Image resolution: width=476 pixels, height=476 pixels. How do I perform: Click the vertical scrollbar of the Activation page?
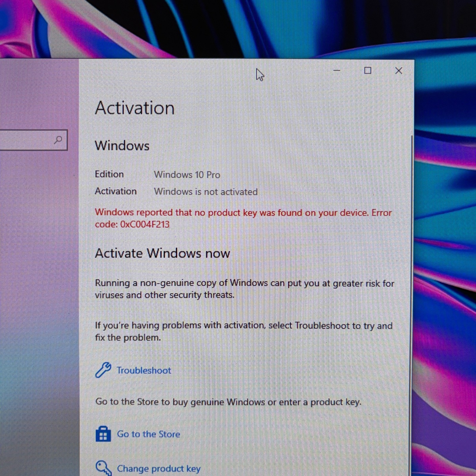click(x=412, y=297)
